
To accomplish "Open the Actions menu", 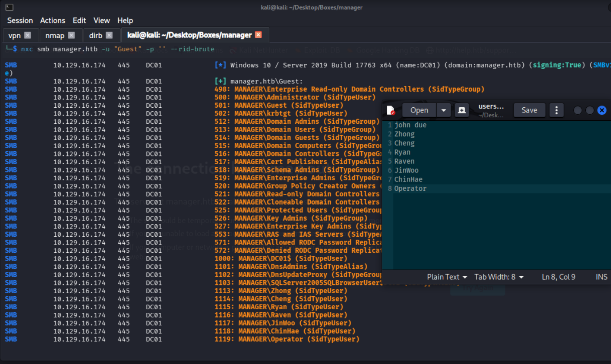I will [x=53, y=20].
